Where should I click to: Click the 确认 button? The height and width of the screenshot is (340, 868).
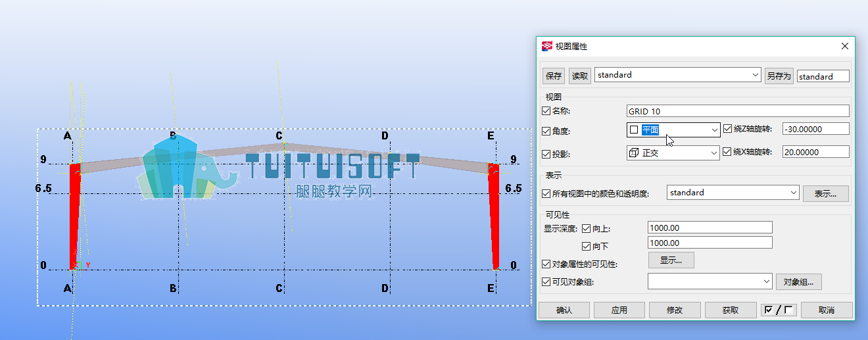pos(564,310)
